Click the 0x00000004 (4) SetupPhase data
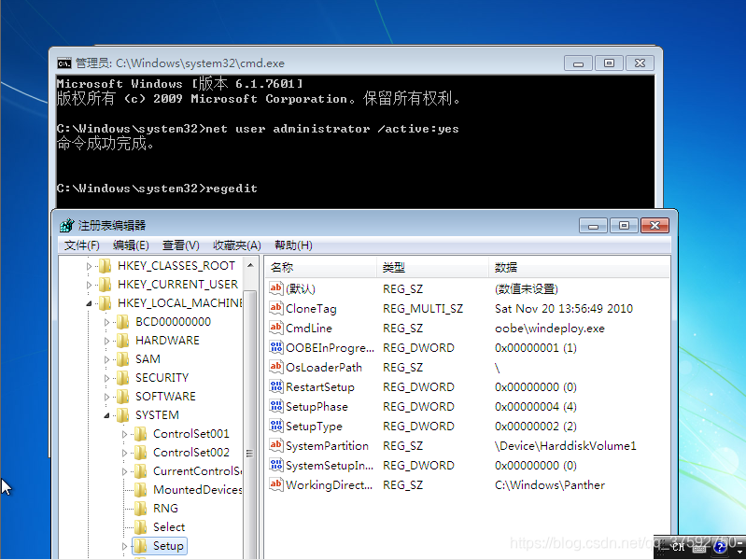Image resolution: width=746 pixels, height=560 pixels. click(x=536, y=407)
